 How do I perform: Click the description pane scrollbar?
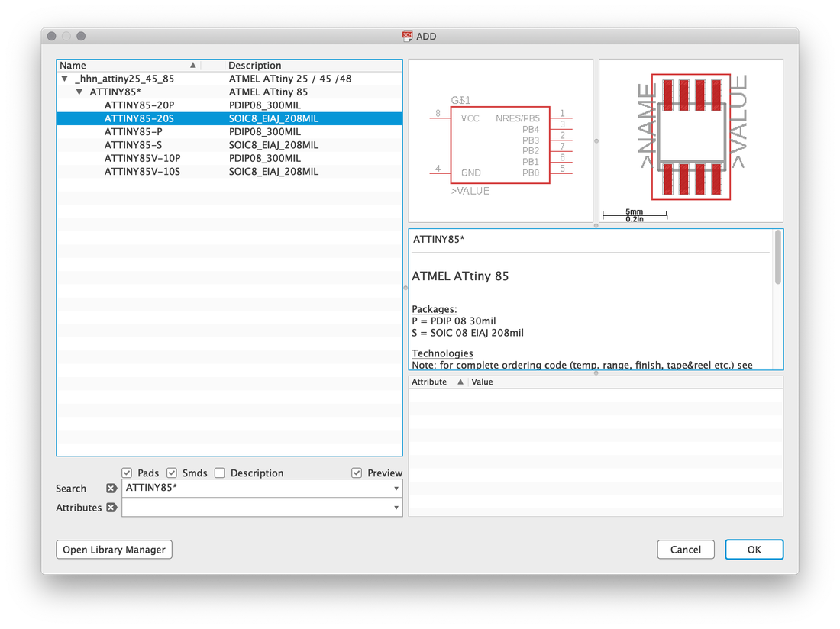tap(777, 258)
